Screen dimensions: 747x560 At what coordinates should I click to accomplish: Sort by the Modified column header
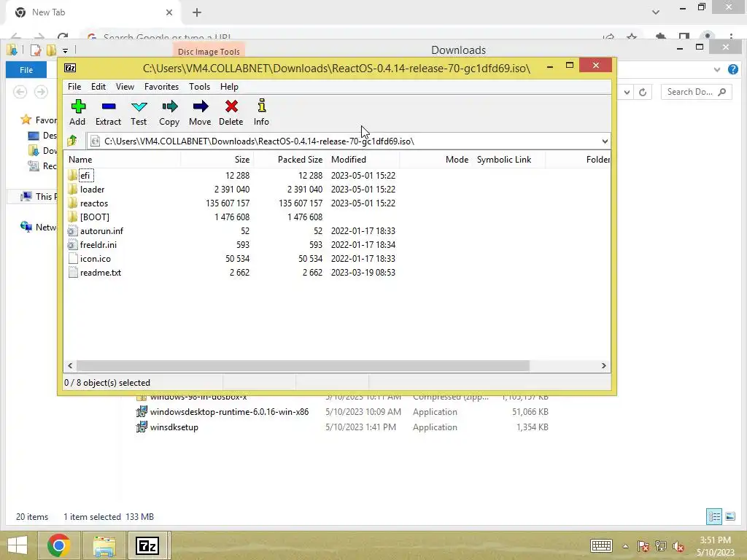tap(363, 160)
